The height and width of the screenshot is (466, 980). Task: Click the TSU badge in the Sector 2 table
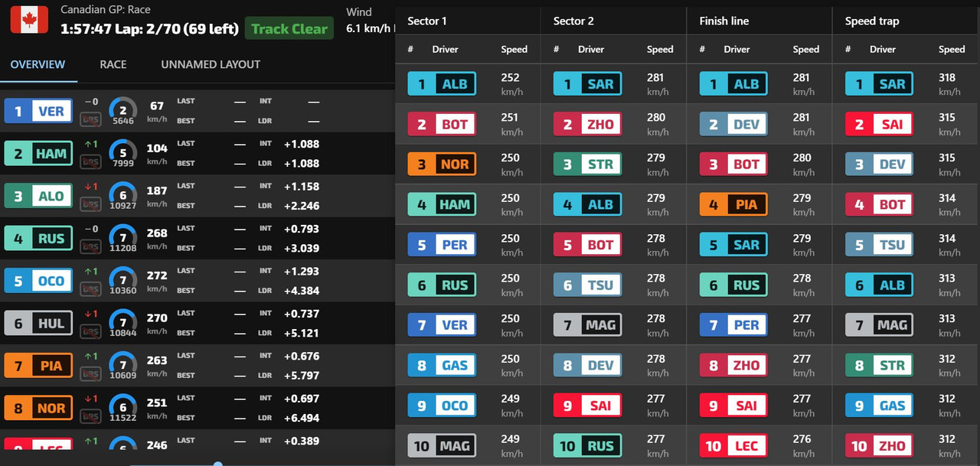(x=588, y=285)
